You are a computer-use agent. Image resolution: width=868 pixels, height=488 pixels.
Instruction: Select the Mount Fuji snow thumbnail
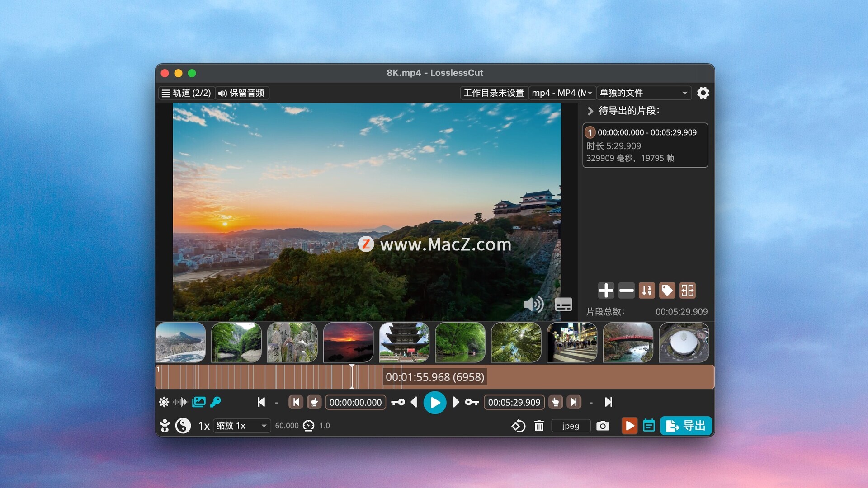coord(180,342)
